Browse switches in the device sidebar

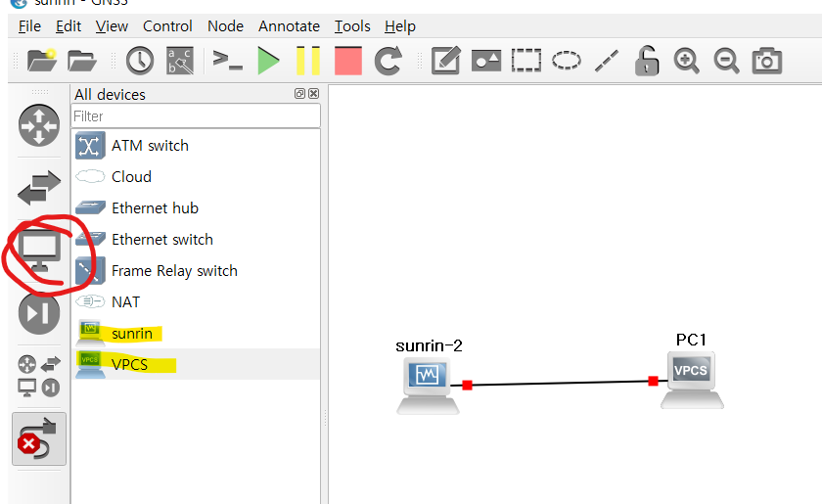click(x=39, y=188)
